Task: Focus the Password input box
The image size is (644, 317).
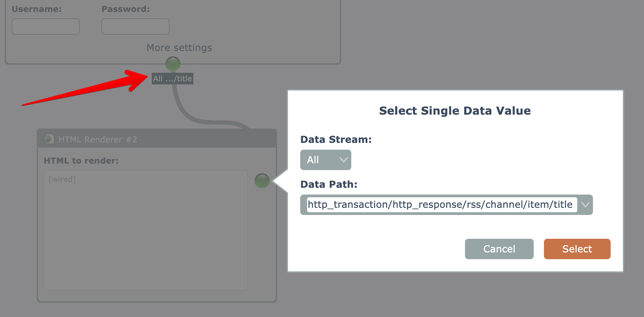Action: point(135,27)
